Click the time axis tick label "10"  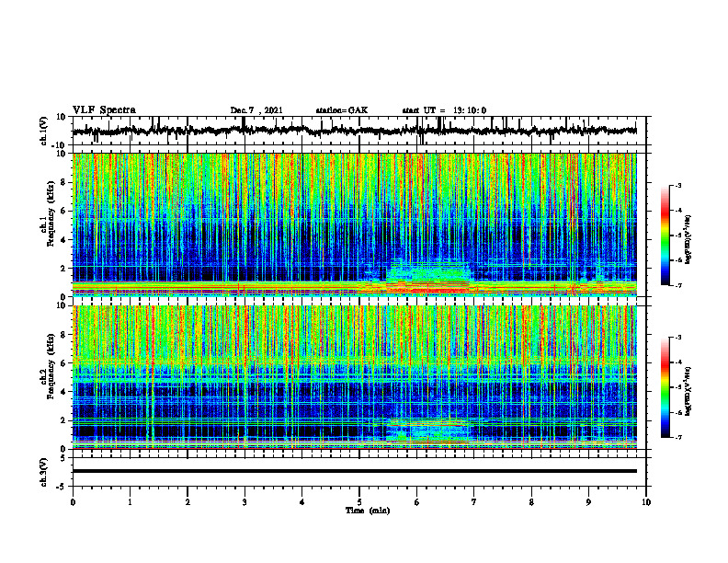646,502
